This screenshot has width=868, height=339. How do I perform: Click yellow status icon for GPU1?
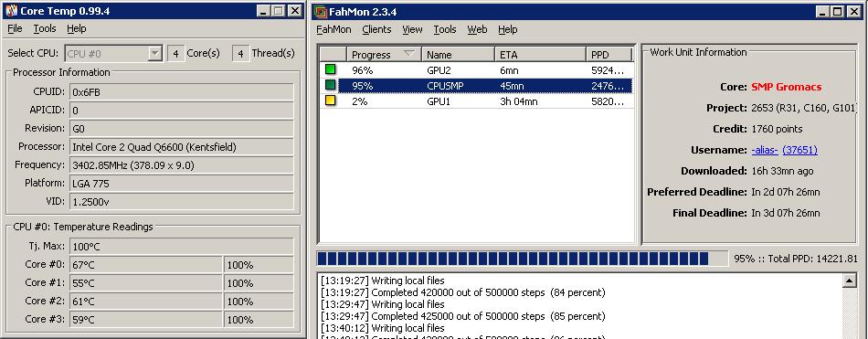coord(331,101)
